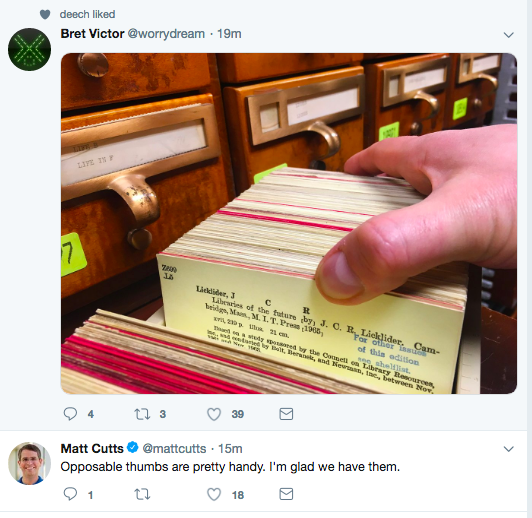Screen dimensions: 532x518
Task: Open the @mattcutts handle link
Action: pos(174,448)
